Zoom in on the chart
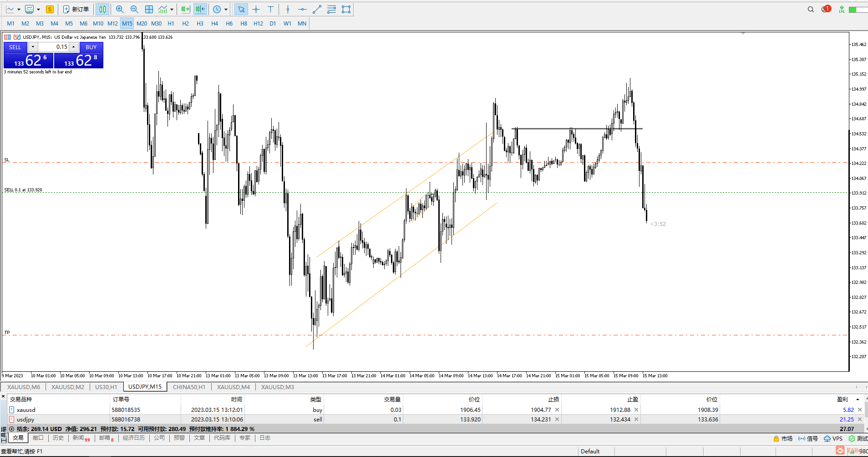 coord(120,9)
